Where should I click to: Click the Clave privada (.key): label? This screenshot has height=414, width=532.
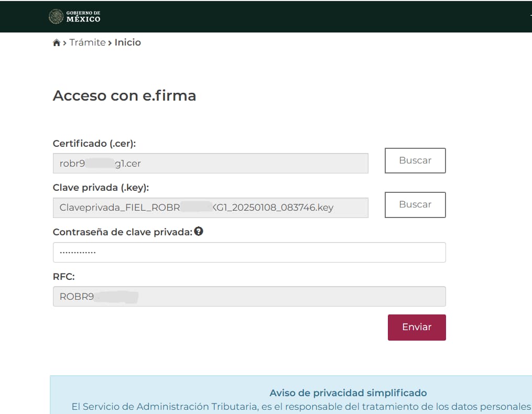pyautogui.click(x=101, y=188)
